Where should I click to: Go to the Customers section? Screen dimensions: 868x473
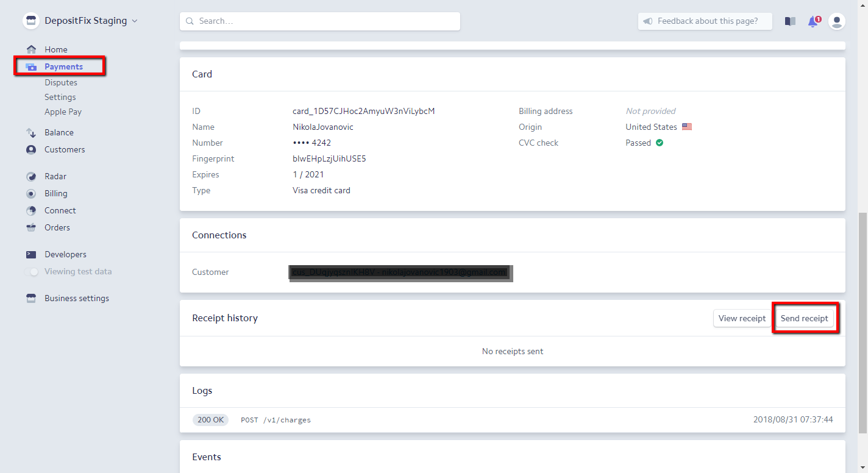tap(65, 149)
